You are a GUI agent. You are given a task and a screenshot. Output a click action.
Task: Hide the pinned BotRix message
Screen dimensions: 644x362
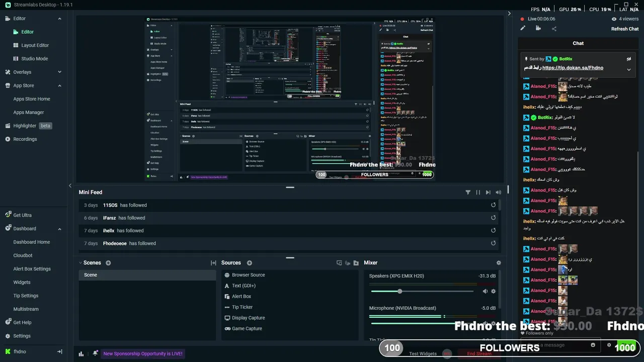click(x=628, y=59)
